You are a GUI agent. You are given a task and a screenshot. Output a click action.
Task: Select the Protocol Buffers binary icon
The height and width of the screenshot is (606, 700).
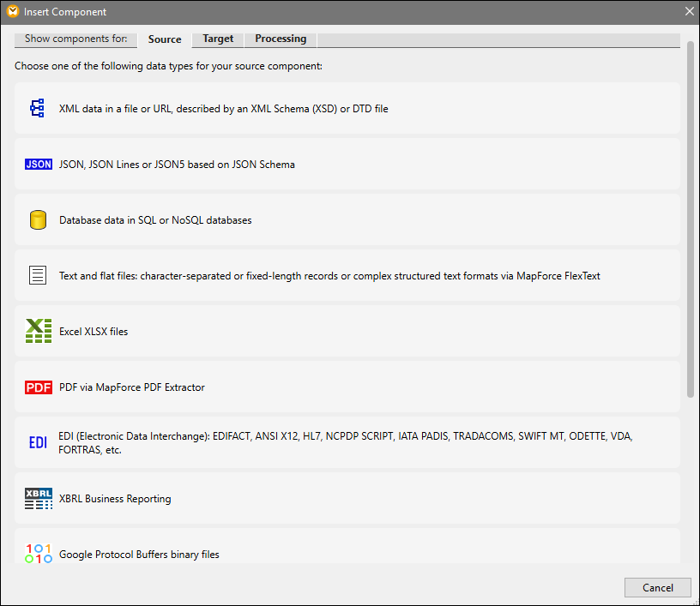coord(39,554)
